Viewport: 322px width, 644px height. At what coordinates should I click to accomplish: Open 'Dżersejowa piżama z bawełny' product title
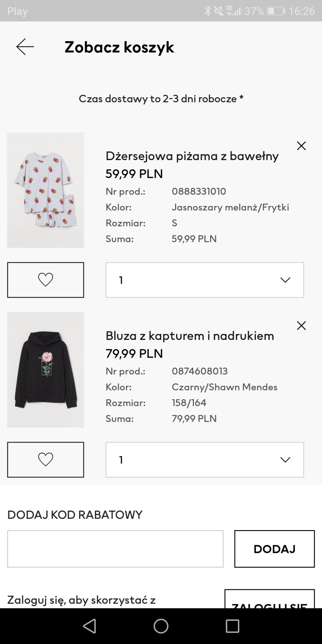click(x=192, y=156)
